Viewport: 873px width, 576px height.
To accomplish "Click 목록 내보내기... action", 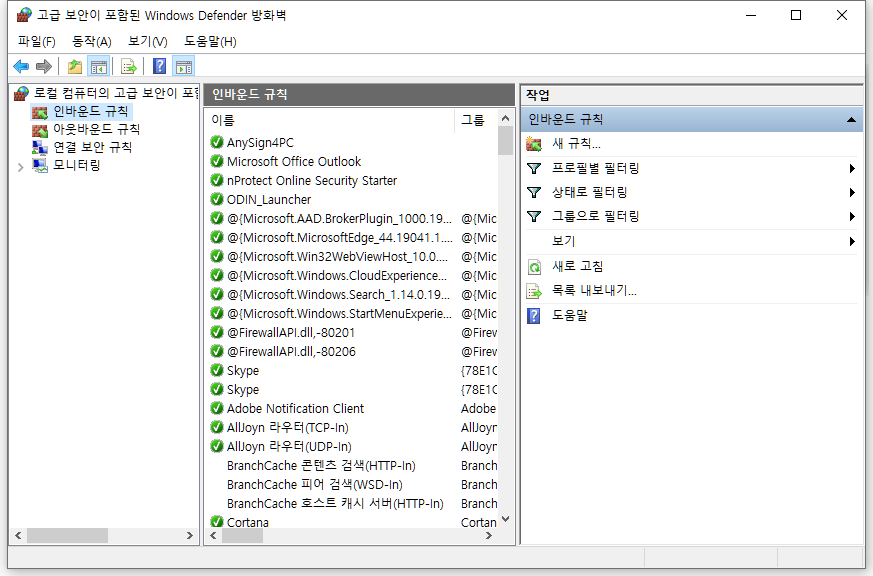I will tap(594, 291).
